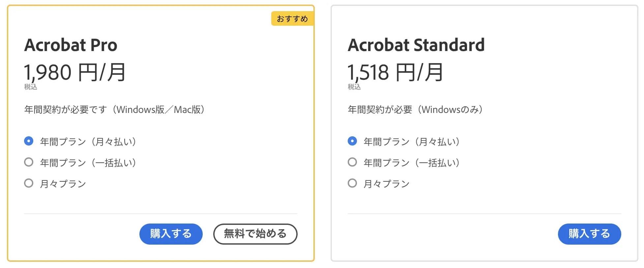Select 年間プラン（月々払い）for Acrobat Pro
Screen dimensions: 644x268
tap(28, 141)
